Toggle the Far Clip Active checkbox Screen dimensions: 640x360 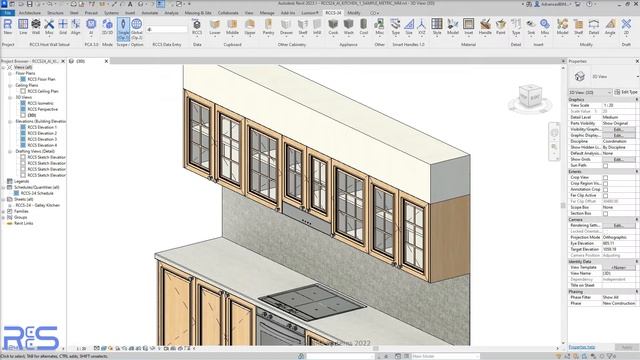(605, 196)
